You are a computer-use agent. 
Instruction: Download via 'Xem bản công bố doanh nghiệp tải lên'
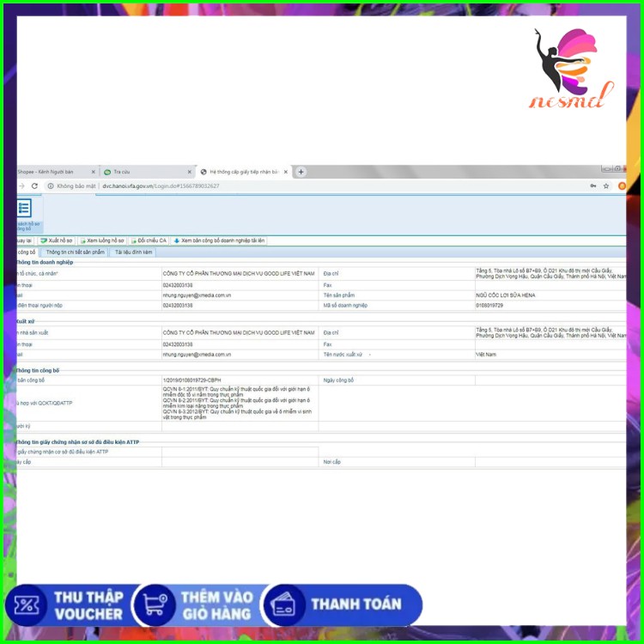219,241
